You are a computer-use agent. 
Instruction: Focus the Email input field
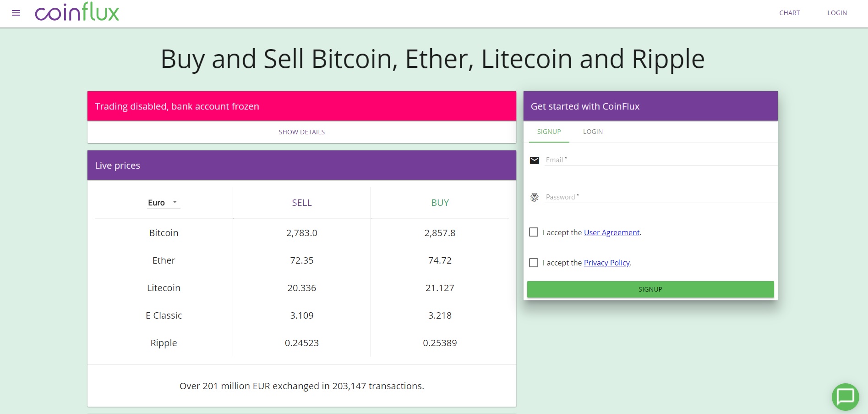(x=660, y=160)
